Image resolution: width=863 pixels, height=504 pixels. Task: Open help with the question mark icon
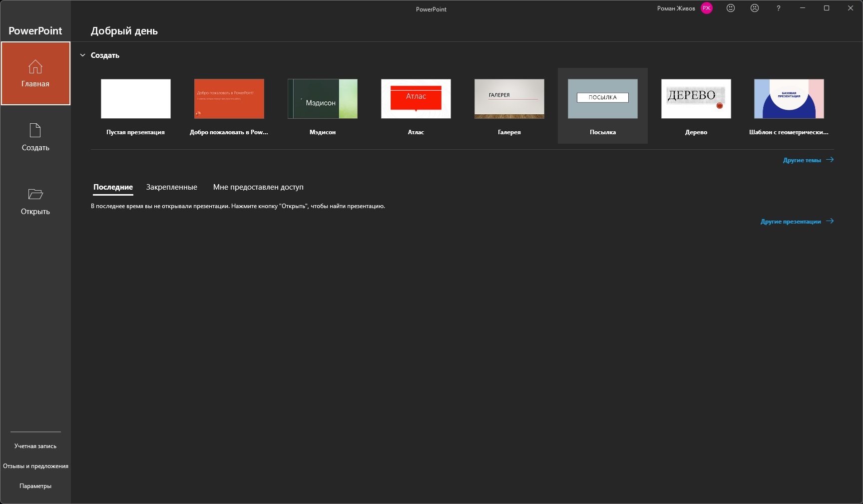[x=779, y=8]
